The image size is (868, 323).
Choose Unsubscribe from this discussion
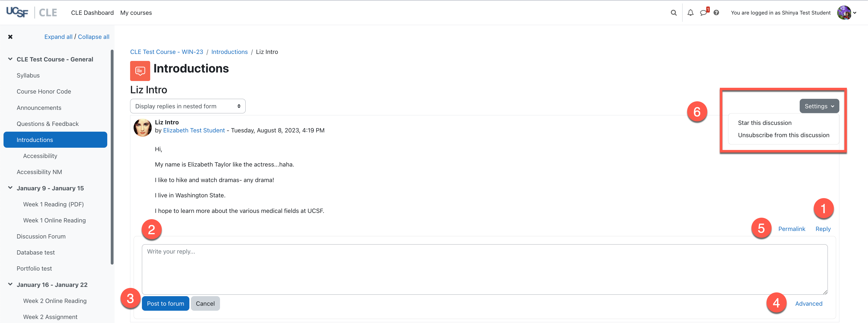(783, 135)
